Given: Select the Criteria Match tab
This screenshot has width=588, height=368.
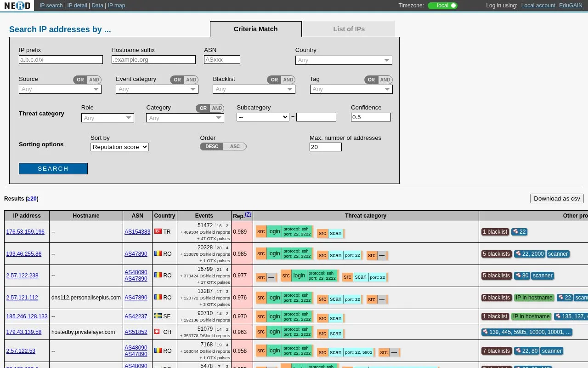Looking at the screenshot, I should point(256,29).
